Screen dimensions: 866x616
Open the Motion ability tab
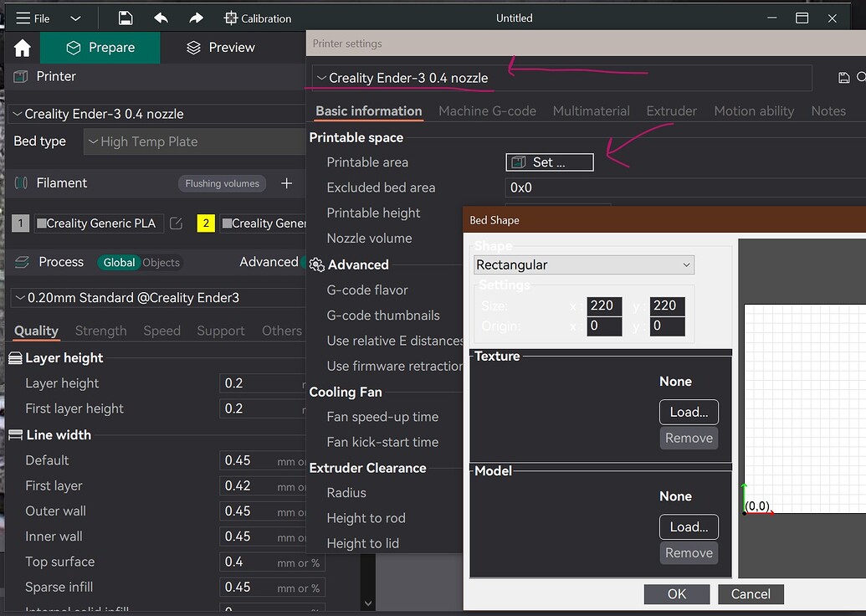[x=754, y=111]
